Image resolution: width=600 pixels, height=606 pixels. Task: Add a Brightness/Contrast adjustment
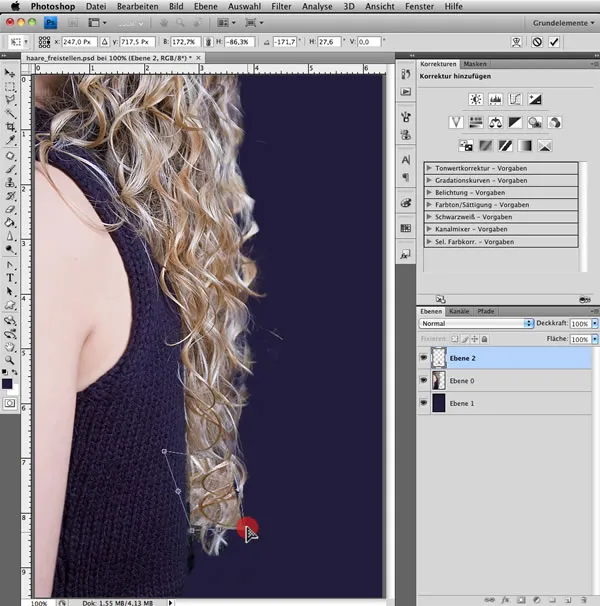pos(475,99)
